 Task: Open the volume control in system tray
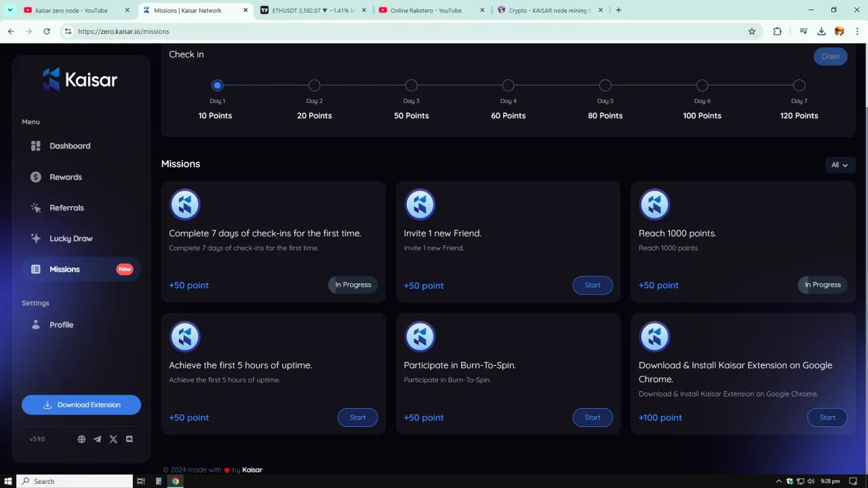coord(812,481)
